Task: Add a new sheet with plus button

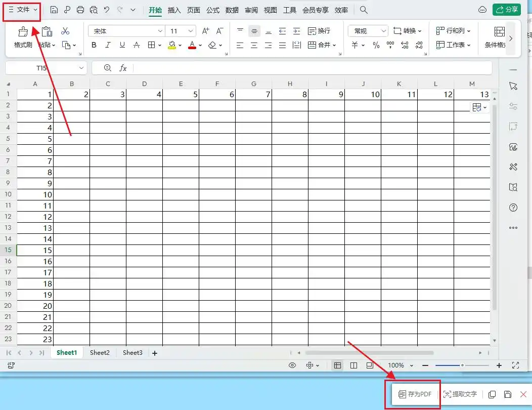Action: pos(155,353)
